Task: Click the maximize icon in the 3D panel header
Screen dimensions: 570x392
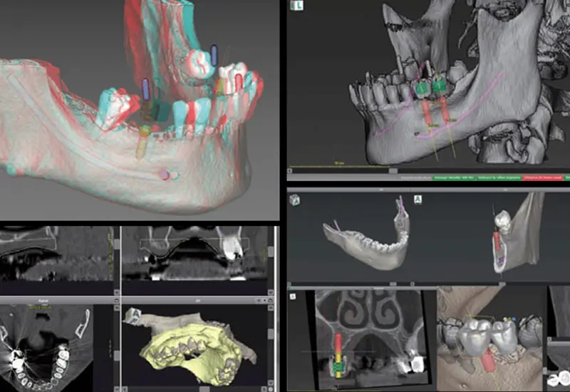Action: pyautogui.click(x=269, y=301)
